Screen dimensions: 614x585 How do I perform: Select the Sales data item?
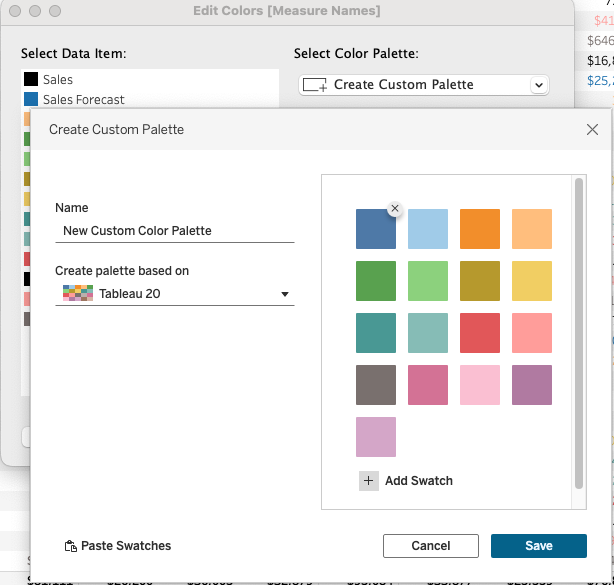[58, 79]
